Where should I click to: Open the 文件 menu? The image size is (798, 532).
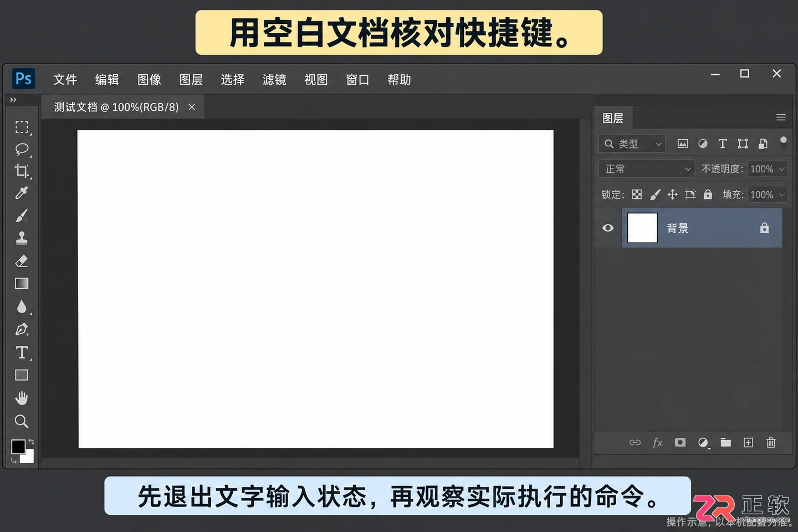tap(65, 80)
